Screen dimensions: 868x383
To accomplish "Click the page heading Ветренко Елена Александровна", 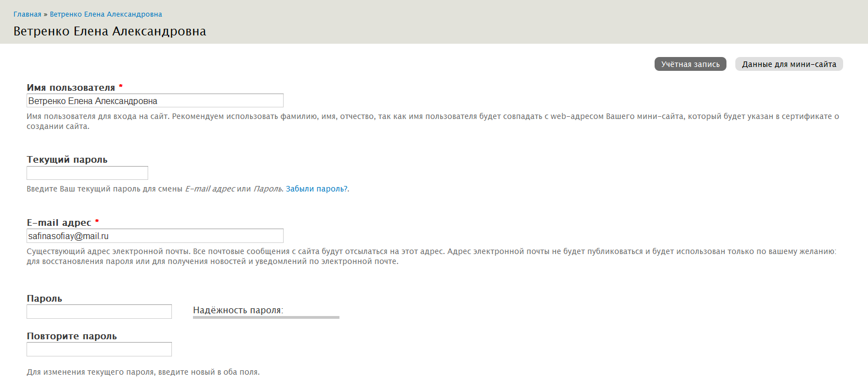I will click(x=109, y=32).
